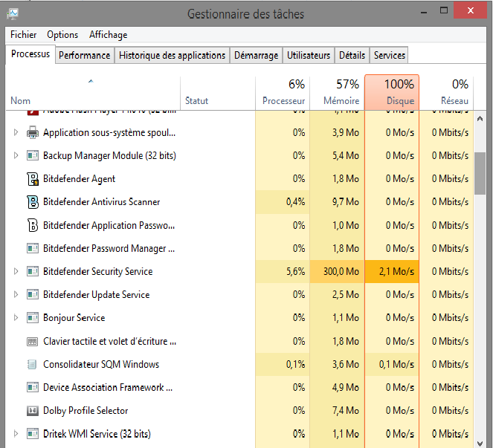Maximize the Gestionnaire des tâches window

pos(444,10)
